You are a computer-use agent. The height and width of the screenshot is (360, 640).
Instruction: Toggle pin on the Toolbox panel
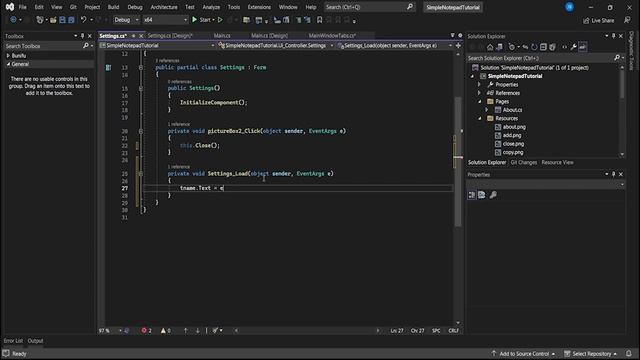[82, 36]
